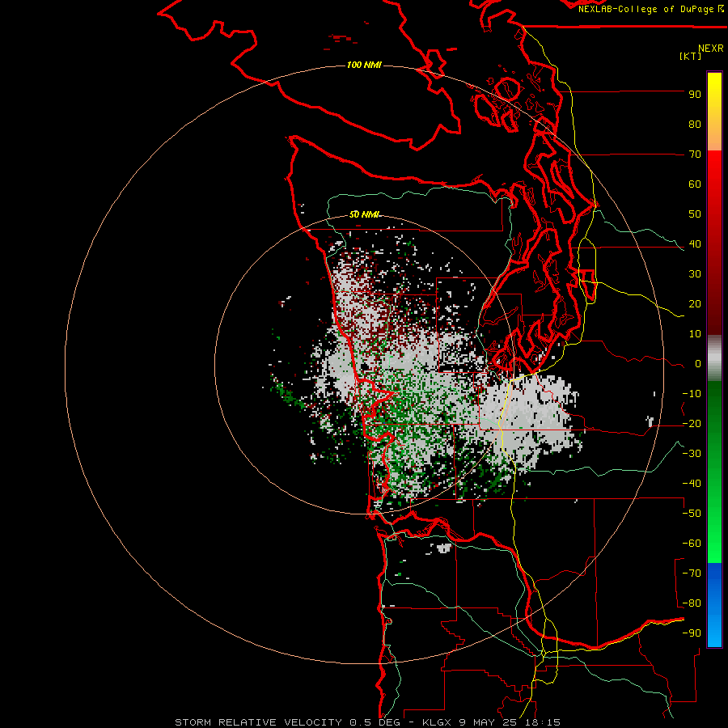Click the 70 value on velocity scale

pos(695,154)
